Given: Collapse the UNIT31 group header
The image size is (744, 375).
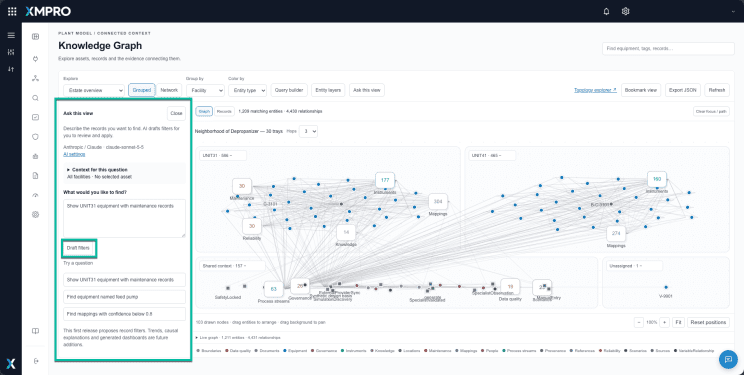Looking at the screenshot, I should point(223,156).
